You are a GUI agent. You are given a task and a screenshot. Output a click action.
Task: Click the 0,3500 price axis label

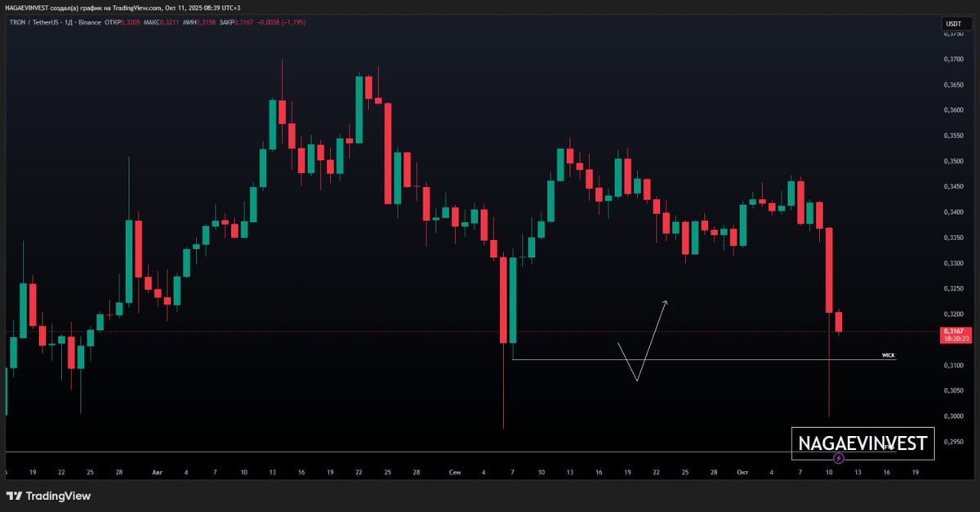[x=954, y=162]
